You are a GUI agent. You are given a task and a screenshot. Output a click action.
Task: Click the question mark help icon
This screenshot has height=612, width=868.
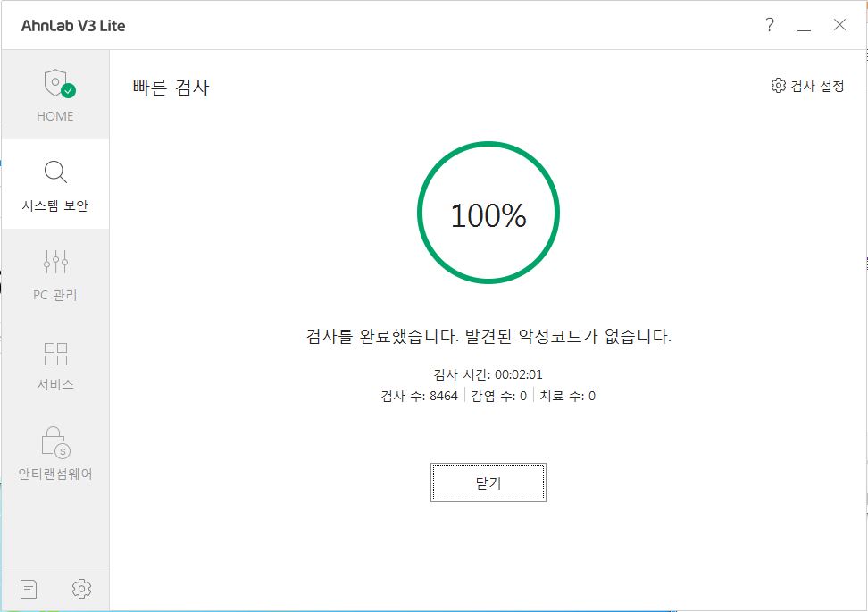point(770,25)
